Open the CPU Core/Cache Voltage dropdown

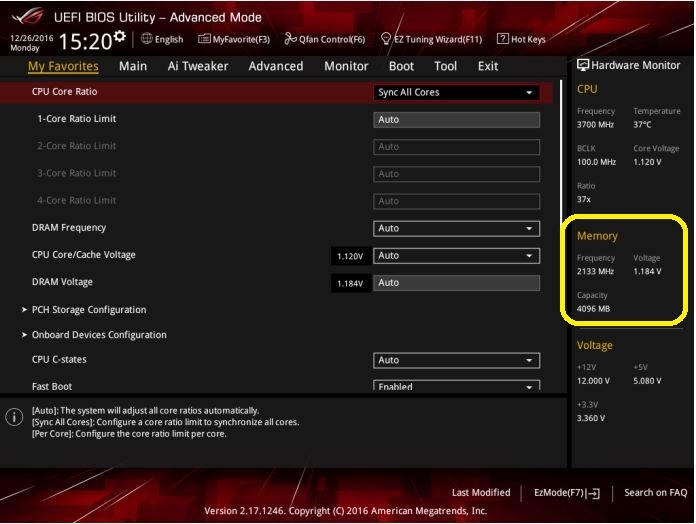[x=456, y=256]
